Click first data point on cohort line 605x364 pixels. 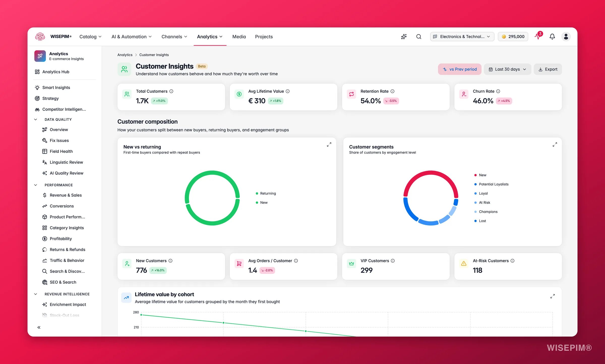[x=141, y=315]
